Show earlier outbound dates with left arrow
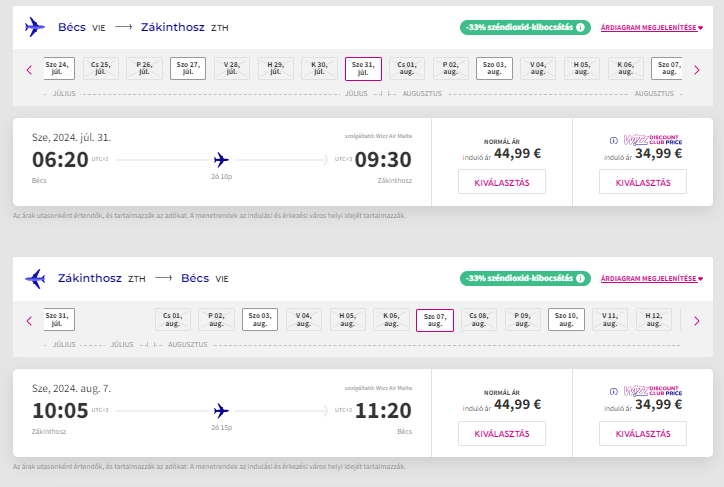This screenshot has width=724, height=487. pyautogui.click(x=29, y=70)
